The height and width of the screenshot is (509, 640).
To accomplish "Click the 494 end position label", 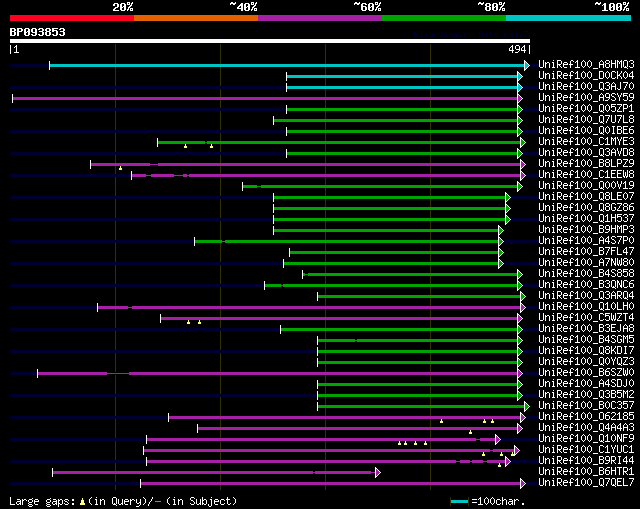I will pos(517,49).
